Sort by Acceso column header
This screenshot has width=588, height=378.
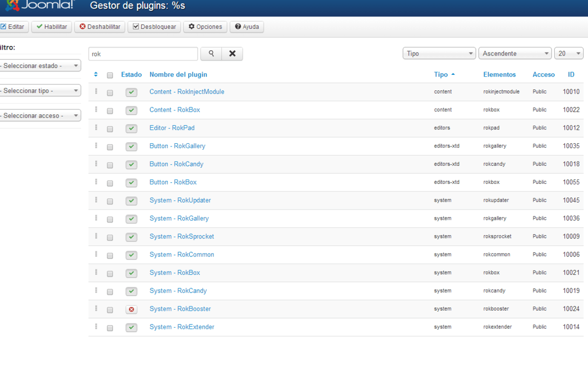click(544, 75)
